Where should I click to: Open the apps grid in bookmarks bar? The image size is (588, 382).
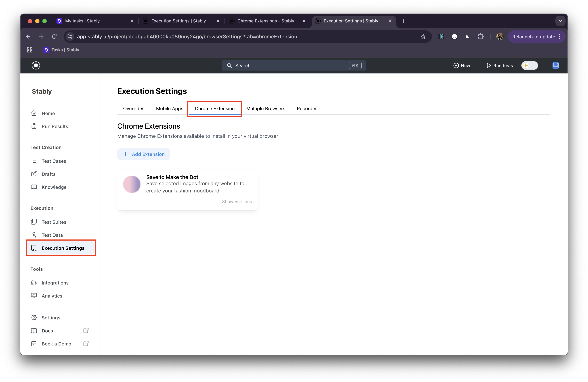coord(30,50)
